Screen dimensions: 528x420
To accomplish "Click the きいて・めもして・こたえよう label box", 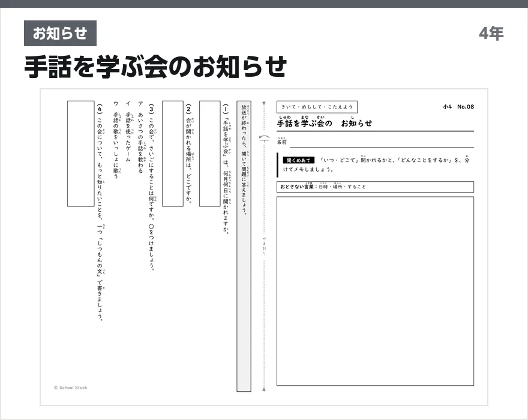I will [317, 107].
